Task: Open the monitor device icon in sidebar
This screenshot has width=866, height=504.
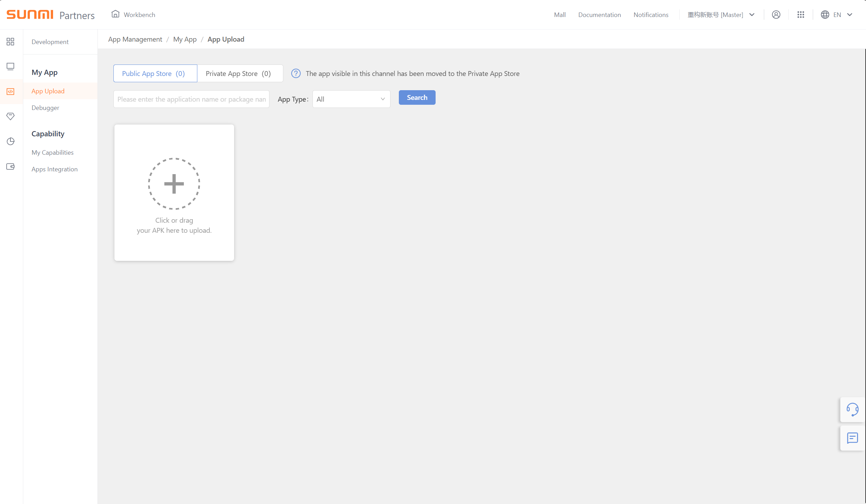Action: pyautogui.click(x=10, y=66)
